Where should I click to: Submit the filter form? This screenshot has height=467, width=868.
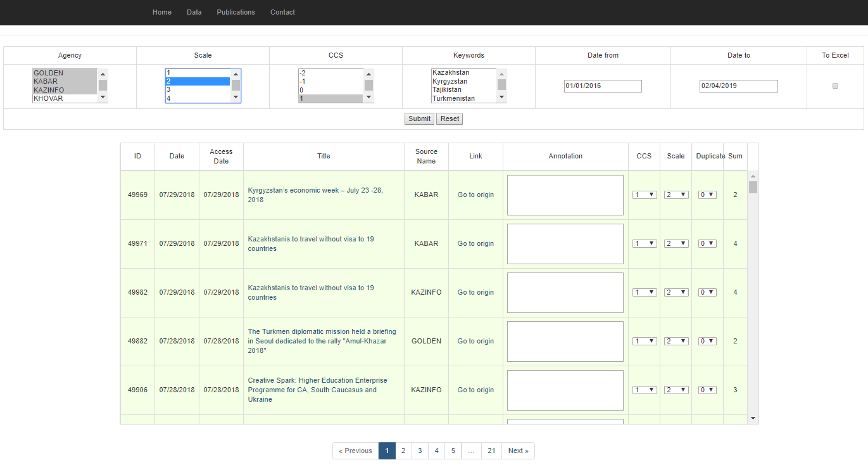pyautogui.click(x=419, y=118)
